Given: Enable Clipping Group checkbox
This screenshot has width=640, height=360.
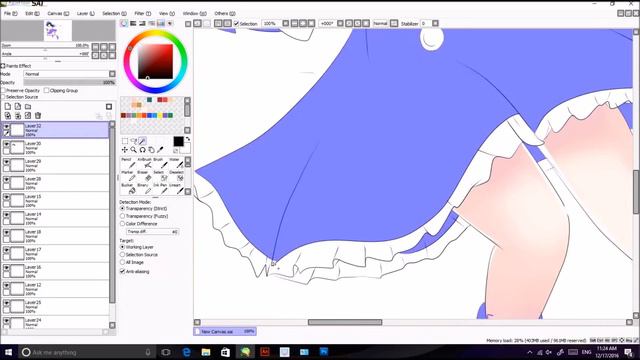Looking at the screenshot, I should point(47,90).
